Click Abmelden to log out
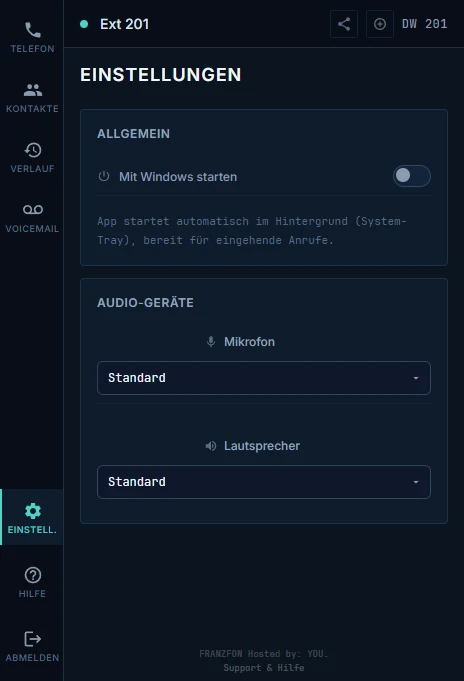 [x=32, y=646]
